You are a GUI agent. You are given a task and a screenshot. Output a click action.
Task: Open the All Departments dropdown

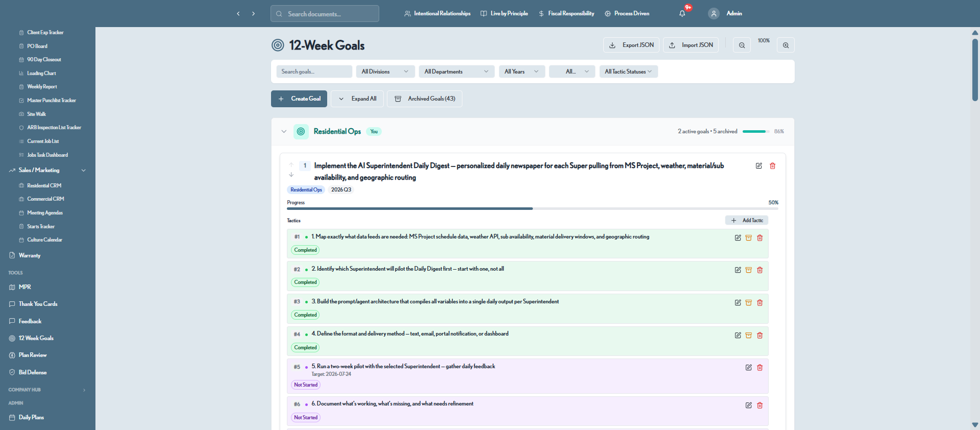(456, 71)
